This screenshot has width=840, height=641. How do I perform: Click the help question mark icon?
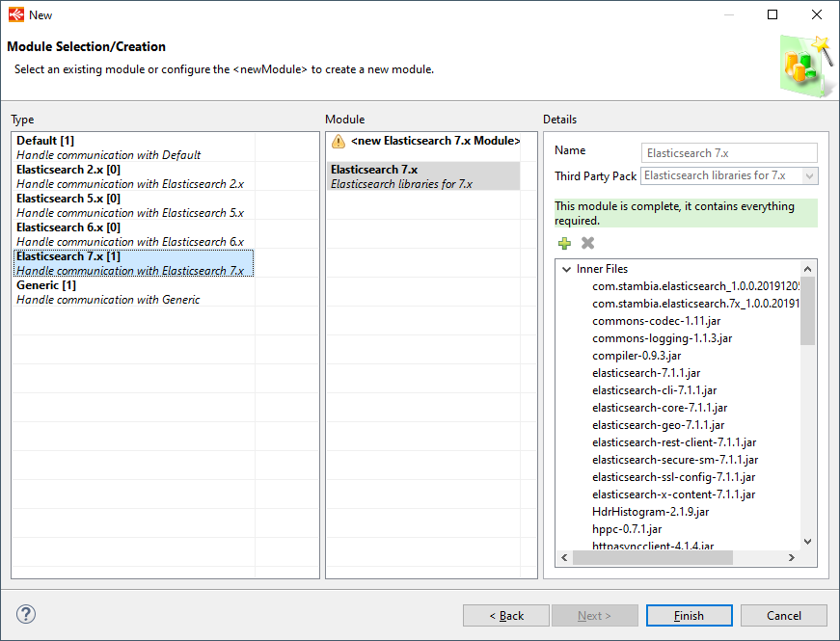(x=26, y=614)
